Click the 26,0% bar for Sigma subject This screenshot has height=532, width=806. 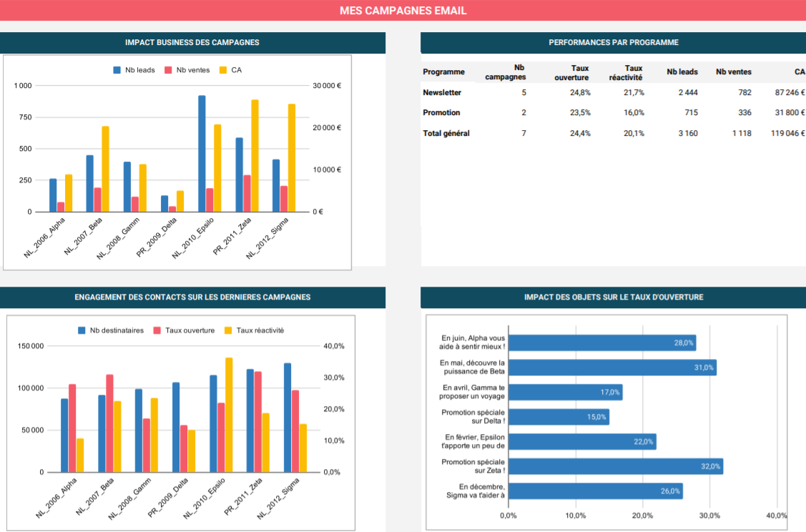coord(595,491)
